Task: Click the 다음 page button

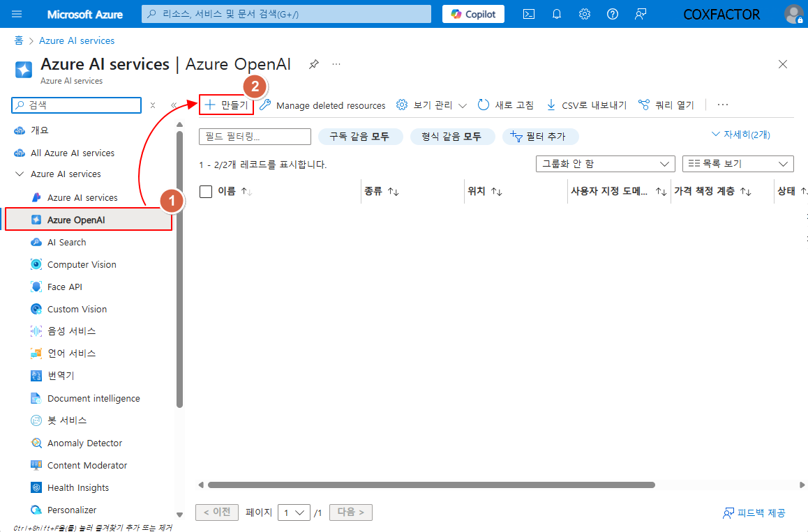Action: coord(350,512)
